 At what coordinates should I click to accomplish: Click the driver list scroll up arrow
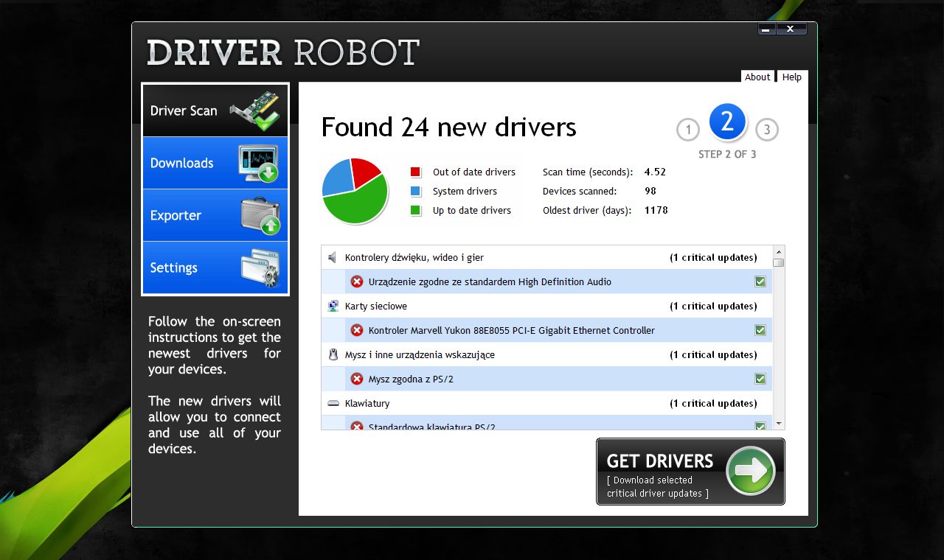click(778, 251)
